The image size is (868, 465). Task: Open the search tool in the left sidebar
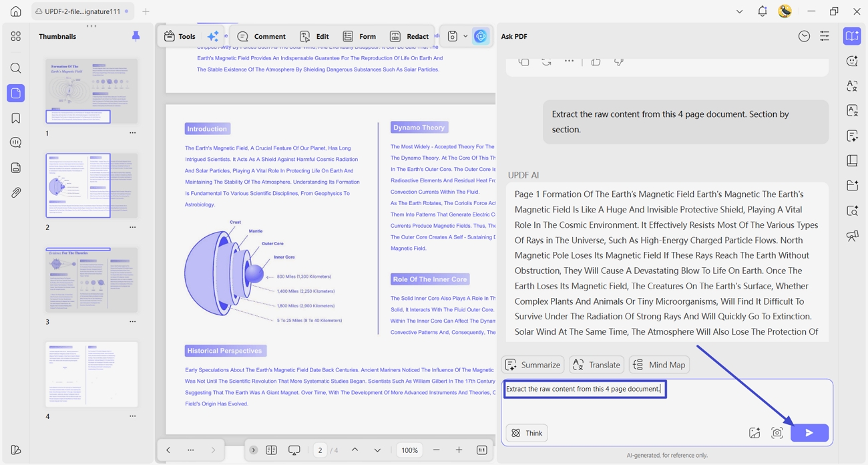[x=16, y=68]
